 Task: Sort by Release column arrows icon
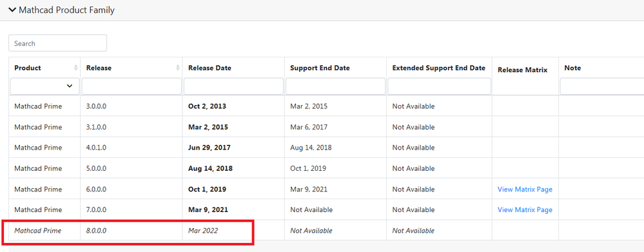tap(177, 68)
